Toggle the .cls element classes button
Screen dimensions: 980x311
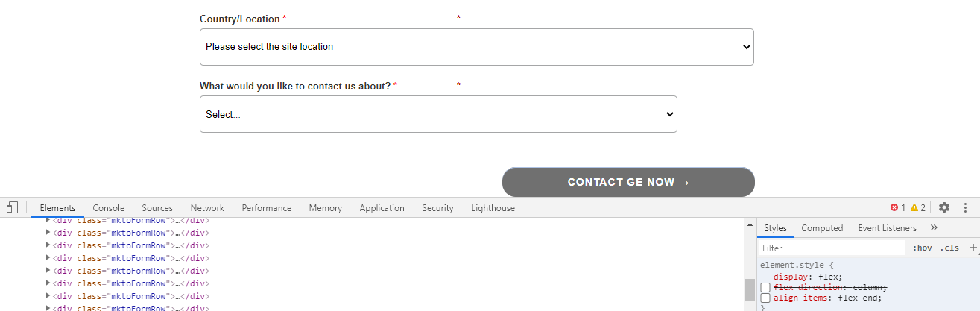[x=949, y=248]
